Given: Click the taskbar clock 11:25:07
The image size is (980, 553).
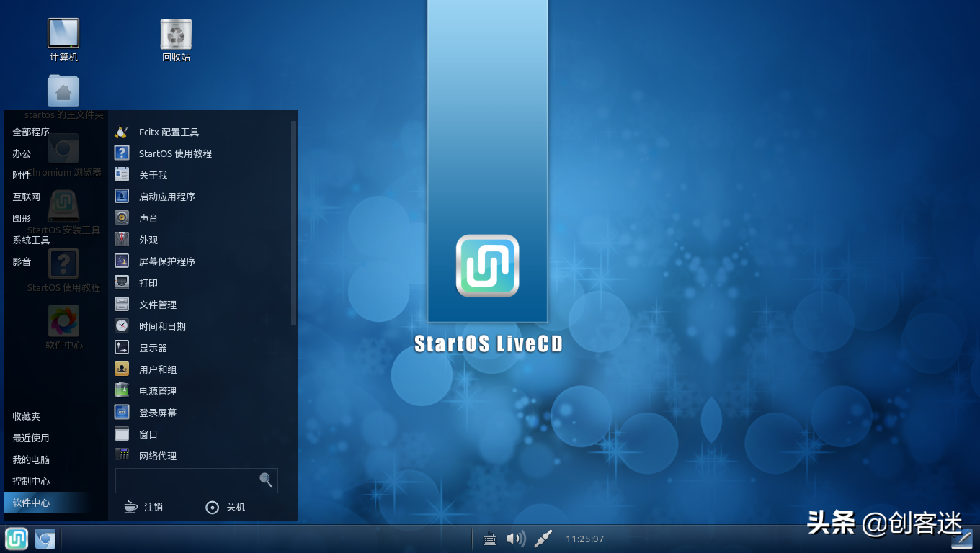Looking at the screenshot, I should 584,539.
